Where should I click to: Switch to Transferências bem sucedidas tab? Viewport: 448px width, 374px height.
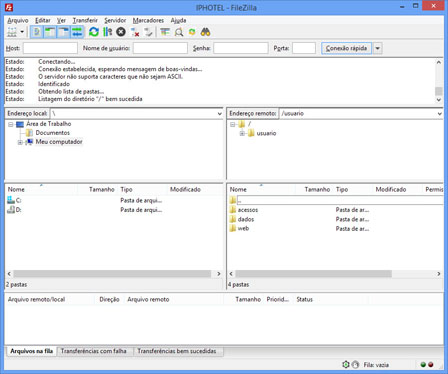point(177,351)
